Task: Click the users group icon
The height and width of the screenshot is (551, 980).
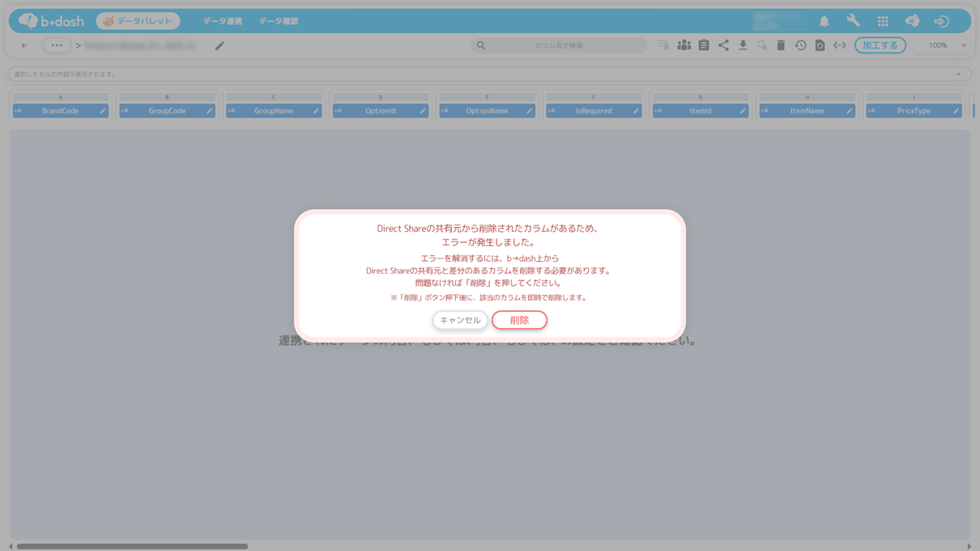Action: click(x=684, y=45)
